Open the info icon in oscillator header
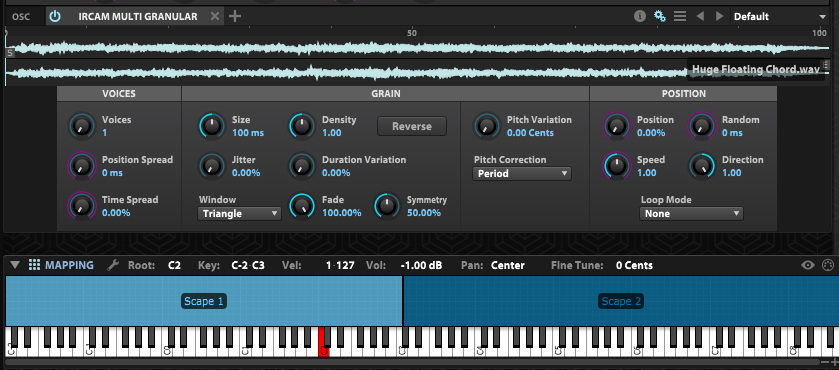This screenshot has width=839, height=370. 639,17
